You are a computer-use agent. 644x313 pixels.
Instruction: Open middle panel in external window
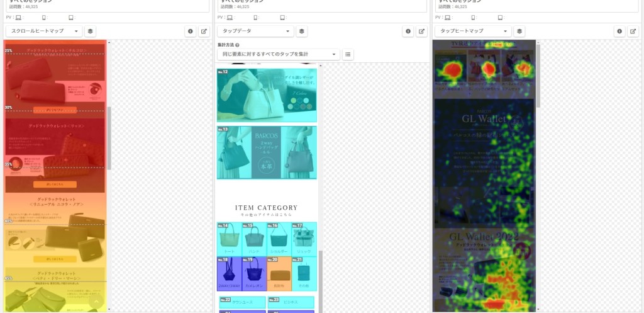coord(422,31)
